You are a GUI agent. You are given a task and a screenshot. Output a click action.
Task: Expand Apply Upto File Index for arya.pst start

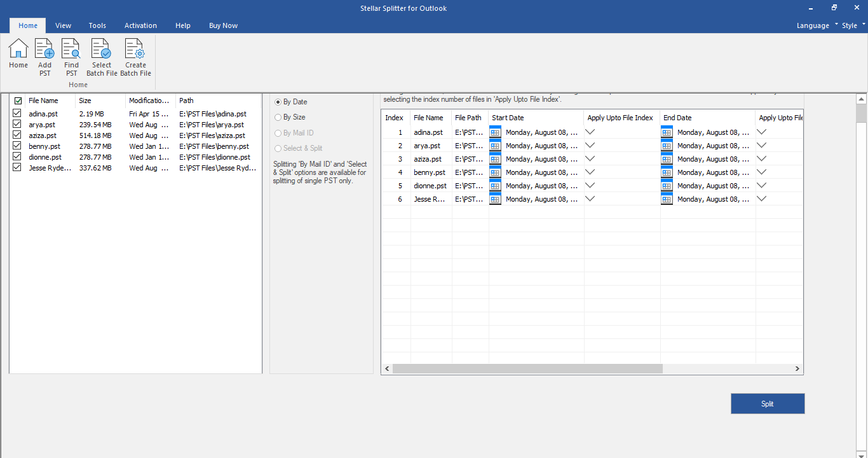(x=590, y=146)
